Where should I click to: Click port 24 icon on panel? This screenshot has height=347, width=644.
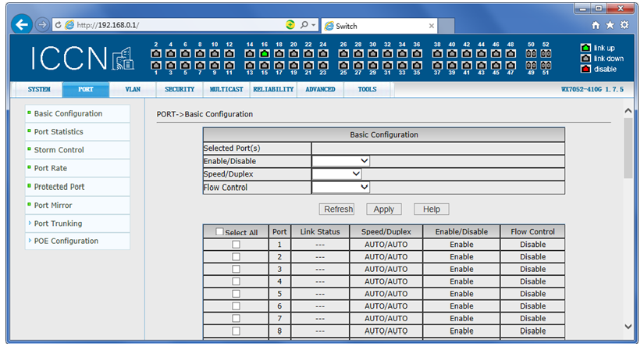coord(323,53)
